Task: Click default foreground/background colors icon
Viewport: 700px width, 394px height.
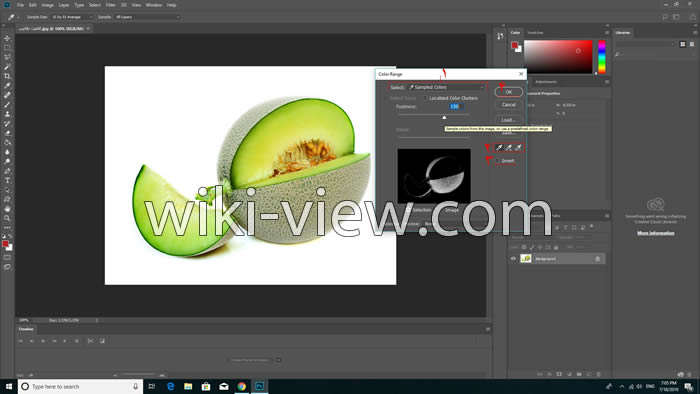Action: pyautogui.click(x=4, y=236)
